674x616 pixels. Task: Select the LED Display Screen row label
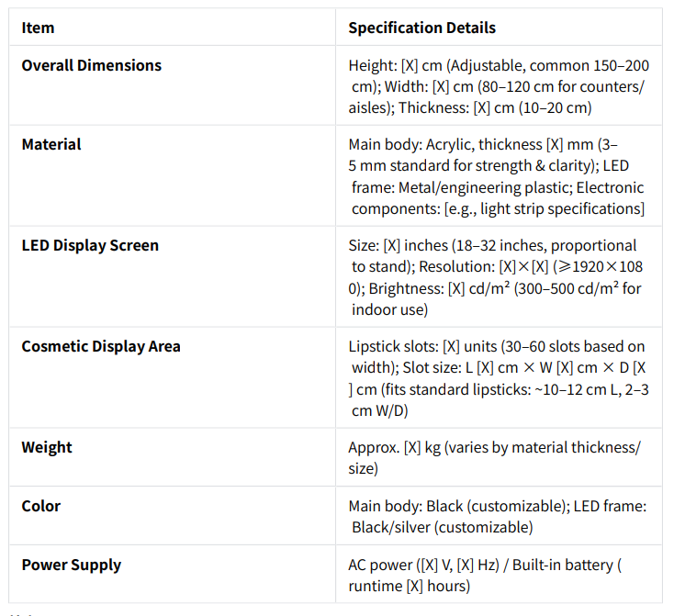pos(90,245)
